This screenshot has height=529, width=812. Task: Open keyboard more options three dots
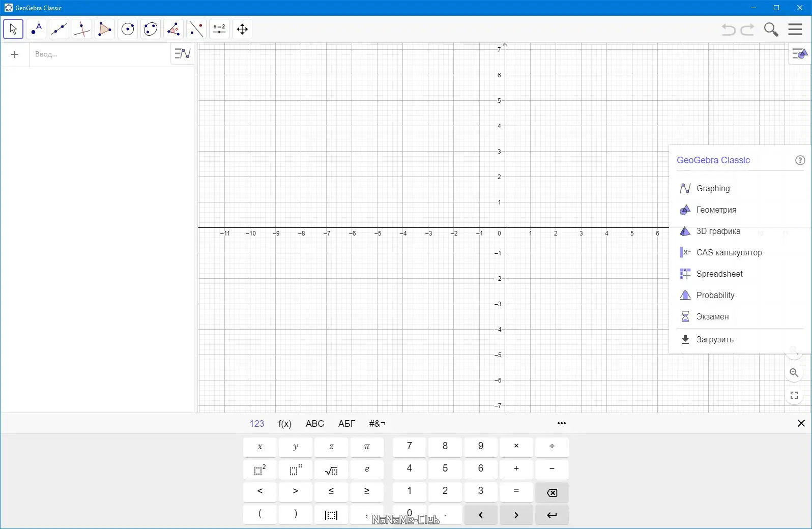(562, 423)
